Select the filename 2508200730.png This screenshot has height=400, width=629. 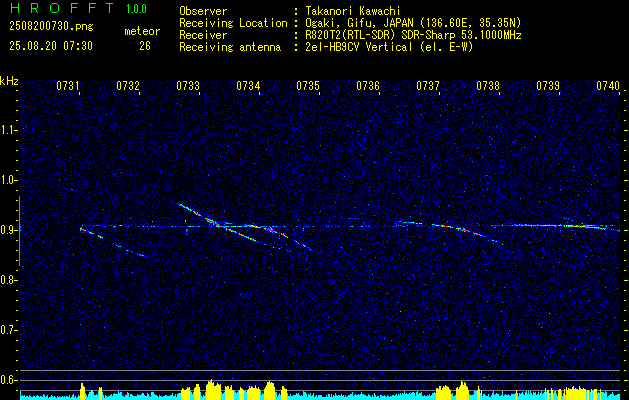coord(51,27)
